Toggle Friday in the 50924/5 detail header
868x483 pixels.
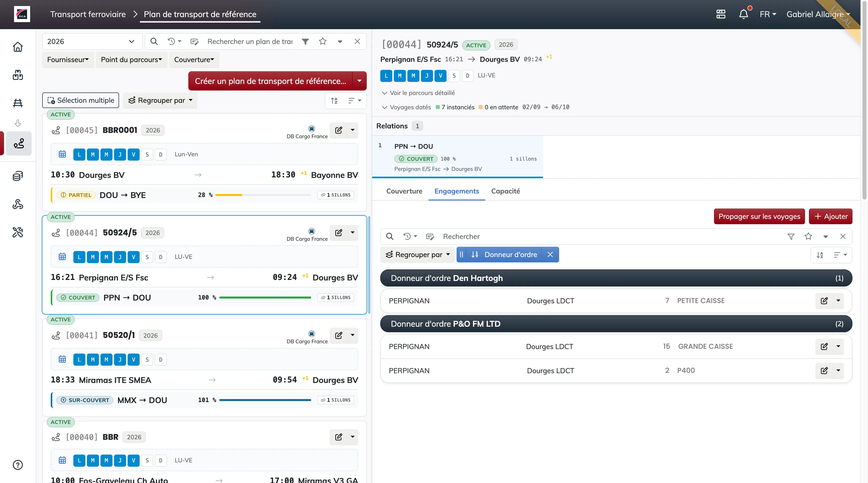click(440, 76)
